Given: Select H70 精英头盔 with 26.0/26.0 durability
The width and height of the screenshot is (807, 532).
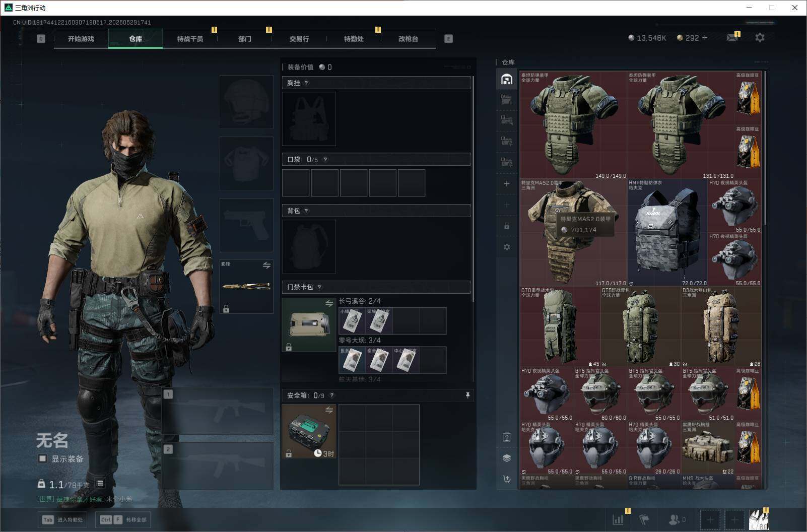Looking at the screenshot, I should pos(653,448).
